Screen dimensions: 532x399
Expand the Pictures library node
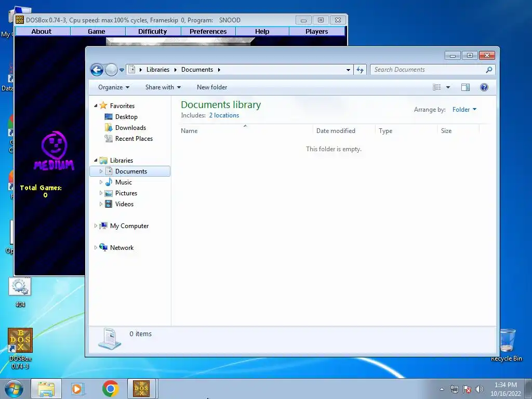[101, 193]
